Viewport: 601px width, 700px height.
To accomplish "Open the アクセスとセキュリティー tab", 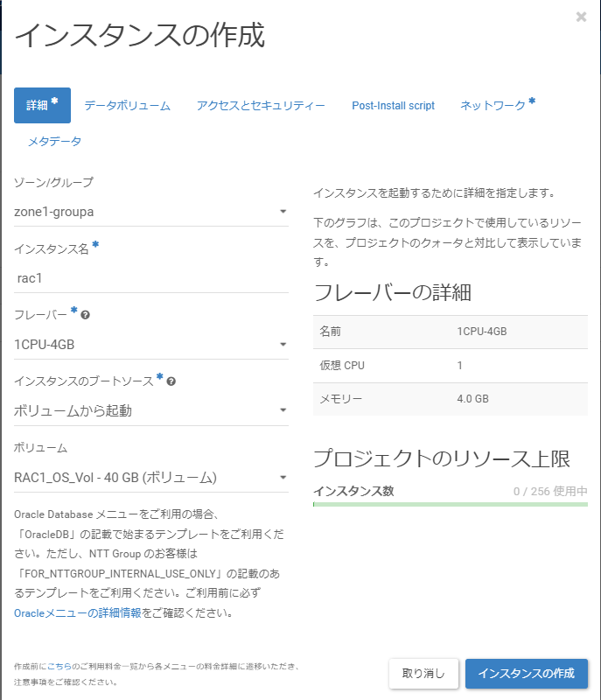I will [261, 105].
